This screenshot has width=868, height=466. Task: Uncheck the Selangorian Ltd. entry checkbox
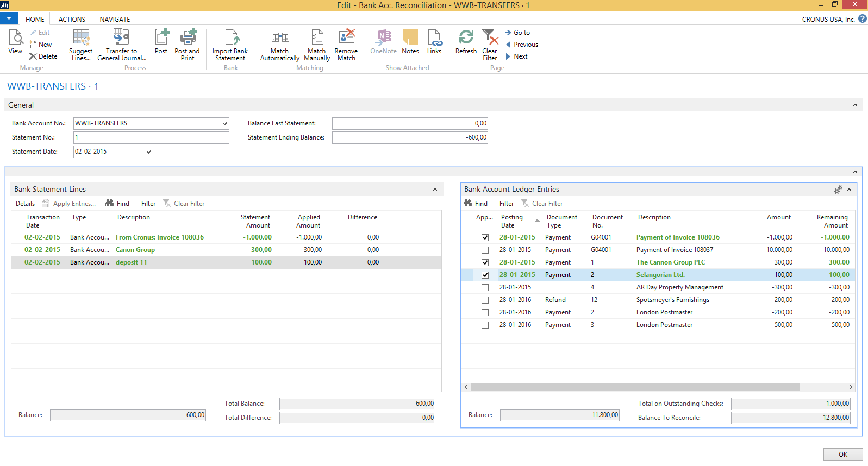click(485, 275)
